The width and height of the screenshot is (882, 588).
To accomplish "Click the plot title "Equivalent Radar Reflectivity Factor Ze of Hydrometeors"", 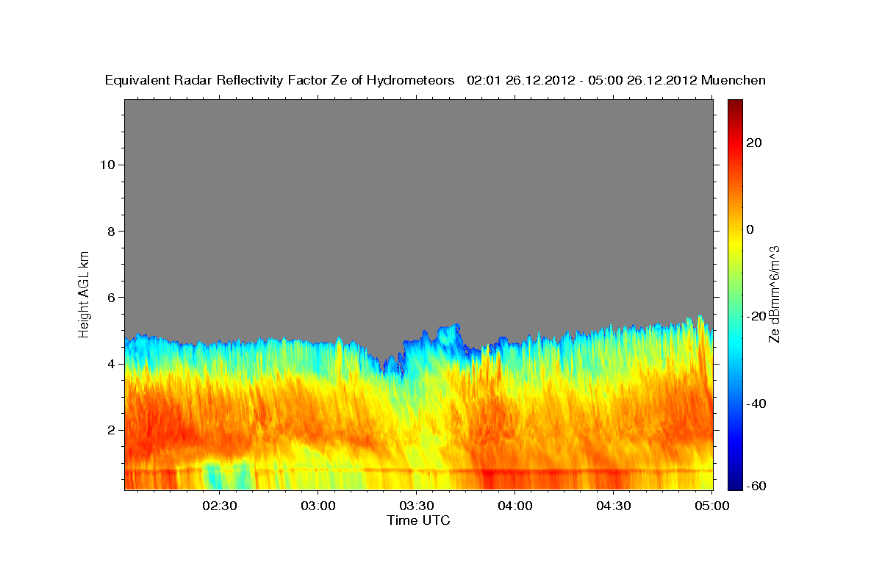I will tap(280, 81).
